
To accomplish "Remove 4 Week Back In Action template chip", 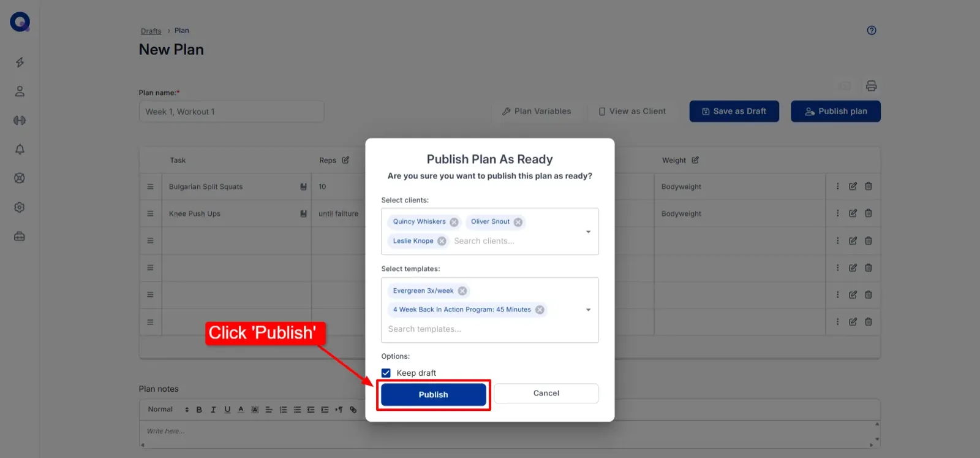I will click(540, 310).
